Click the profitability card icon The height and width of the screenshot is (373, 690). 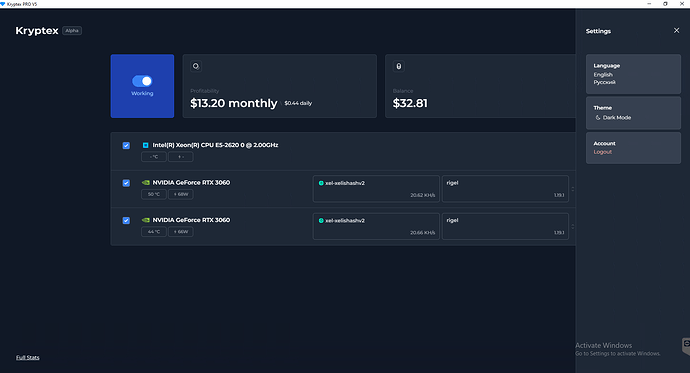point(196,66)
